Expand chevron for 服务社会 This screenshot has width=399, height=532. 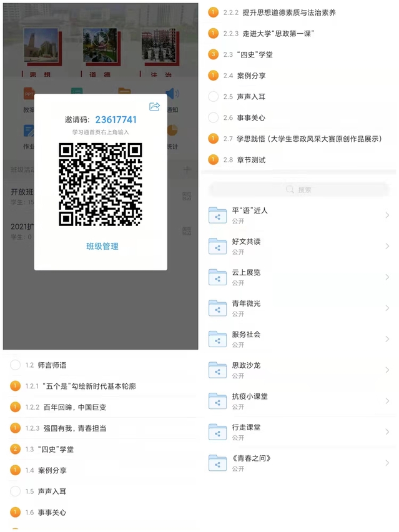pyautogui.click(x=387, y=338)
